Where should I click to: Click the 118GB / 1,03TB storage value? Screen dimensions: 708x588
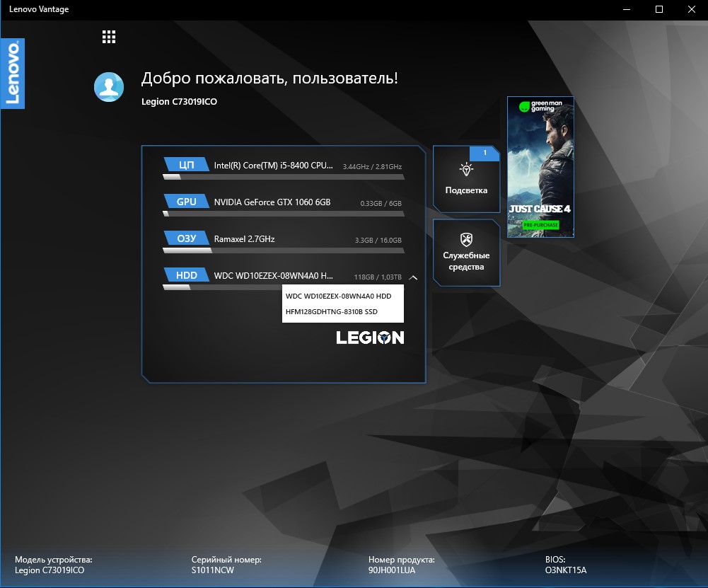pyautogui.click(x=378, y=277)
